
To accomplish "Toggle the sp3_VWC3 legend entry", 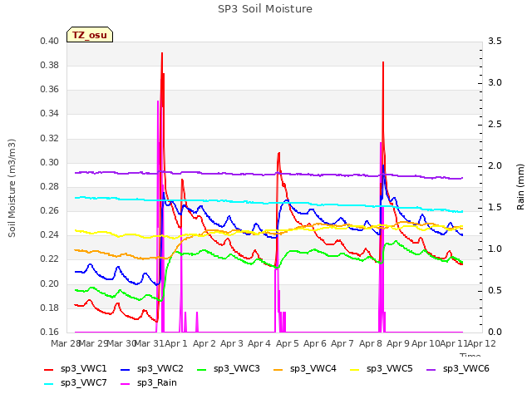I will [x=229, y=369].
